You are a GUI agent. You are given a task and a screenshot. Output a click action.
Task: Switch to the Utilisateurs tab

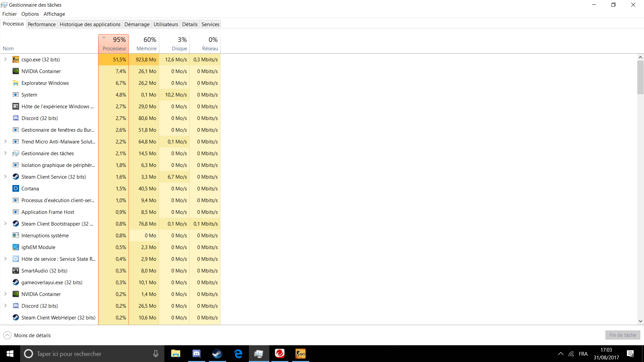pos(166,24)
